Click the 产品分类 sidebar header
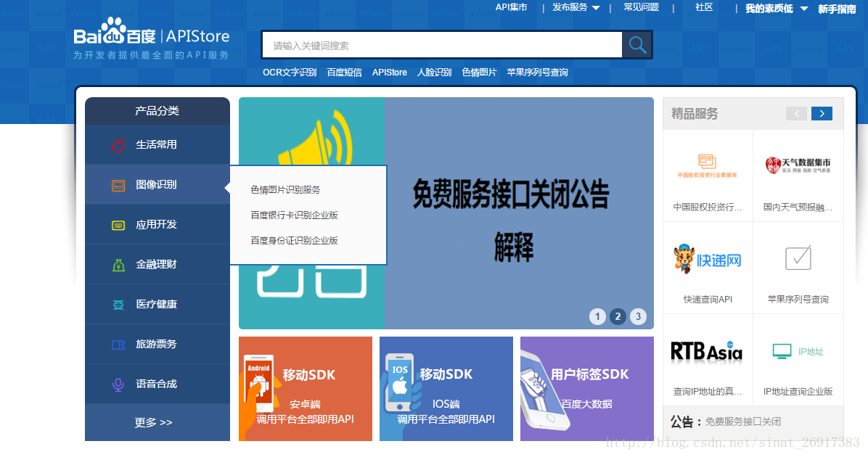 pos(157,111)
